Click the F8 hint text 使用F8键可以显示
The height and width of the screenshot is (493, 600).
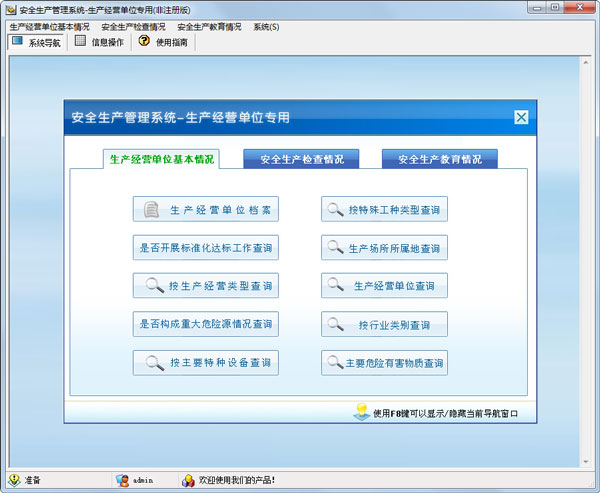pos(407,414)
